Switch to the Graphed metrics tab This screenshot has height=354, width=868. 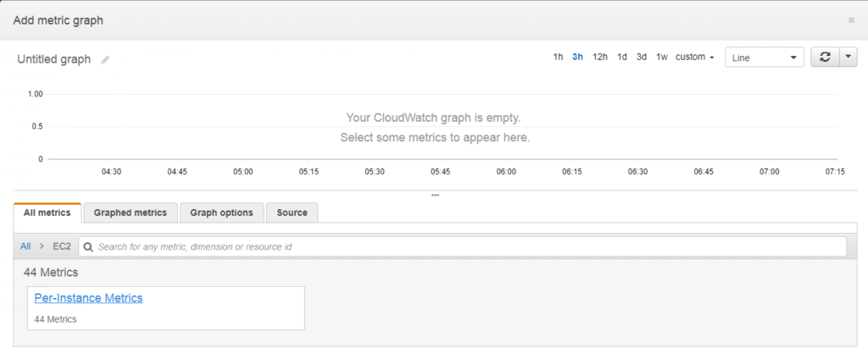130,213
